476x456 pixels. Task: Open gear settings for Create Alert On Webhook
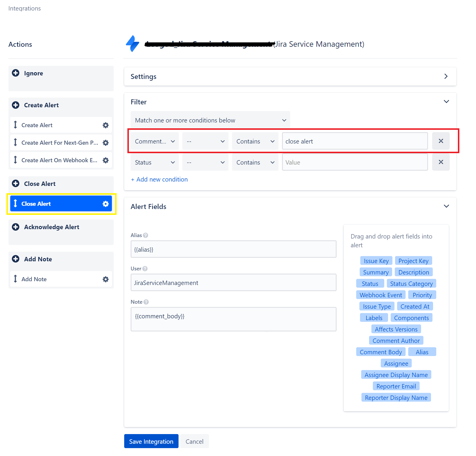106,160
